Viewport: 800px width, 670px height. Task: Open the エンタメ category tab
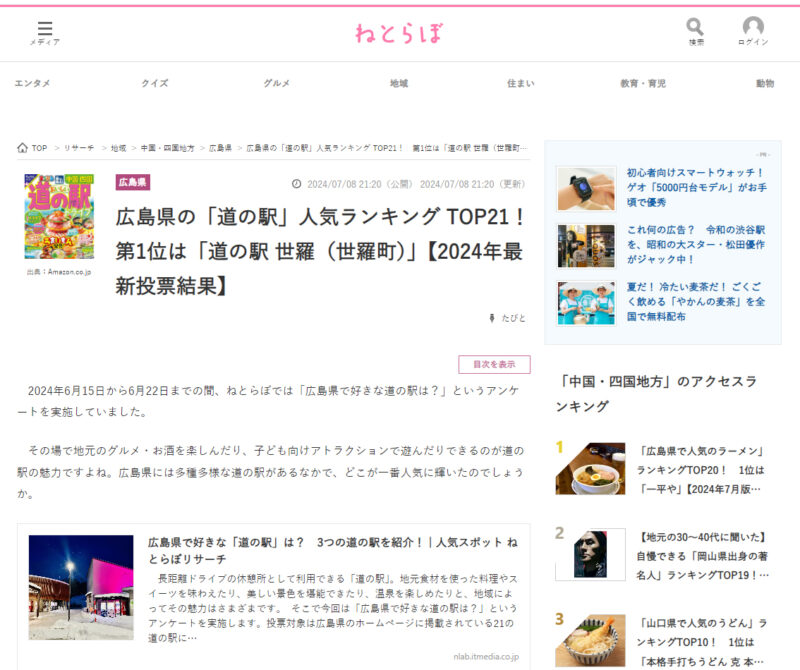coord(32,84)
